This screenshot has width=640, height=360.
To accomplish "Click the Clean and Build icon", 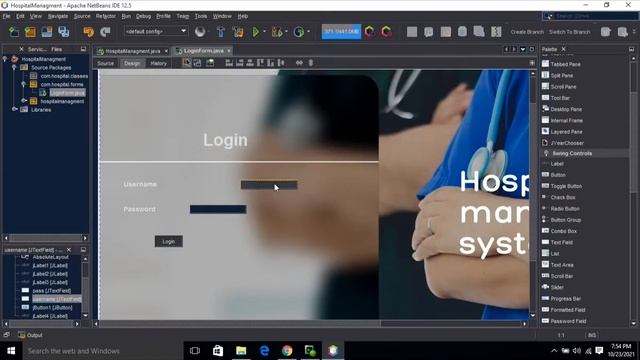I will coord(238,32).
